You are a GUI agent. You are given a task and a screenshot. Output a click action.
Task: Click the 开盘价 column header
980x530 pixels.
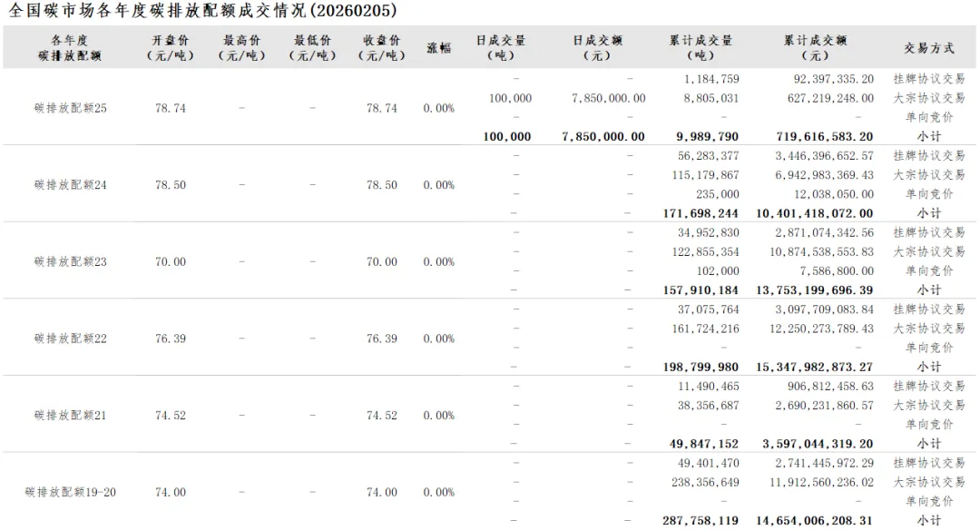[171, 48]
